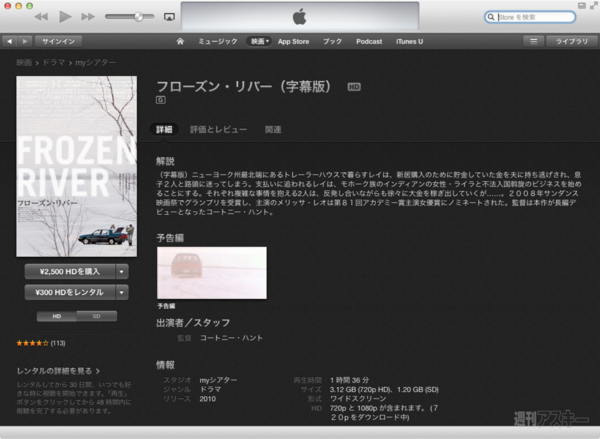Click the 解説 section heading
Viewport: 600px width, 439px height.
[165, 161]
